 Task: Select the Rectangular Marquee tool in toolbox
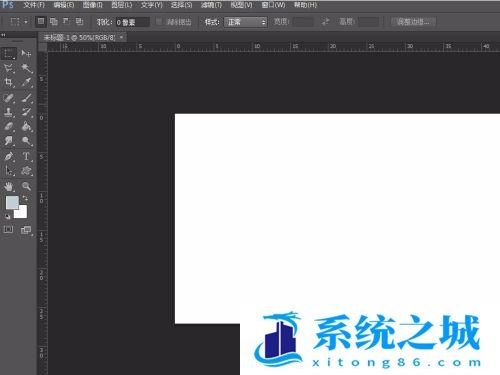(9, 53)
